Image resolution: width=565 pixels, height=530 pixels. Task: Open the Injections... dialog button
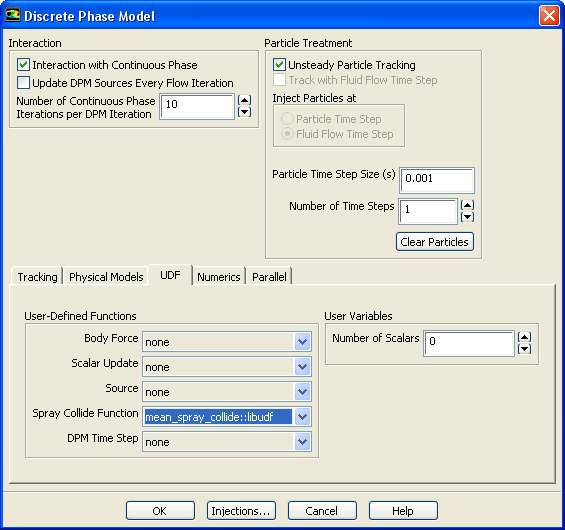tap(241, 511)
